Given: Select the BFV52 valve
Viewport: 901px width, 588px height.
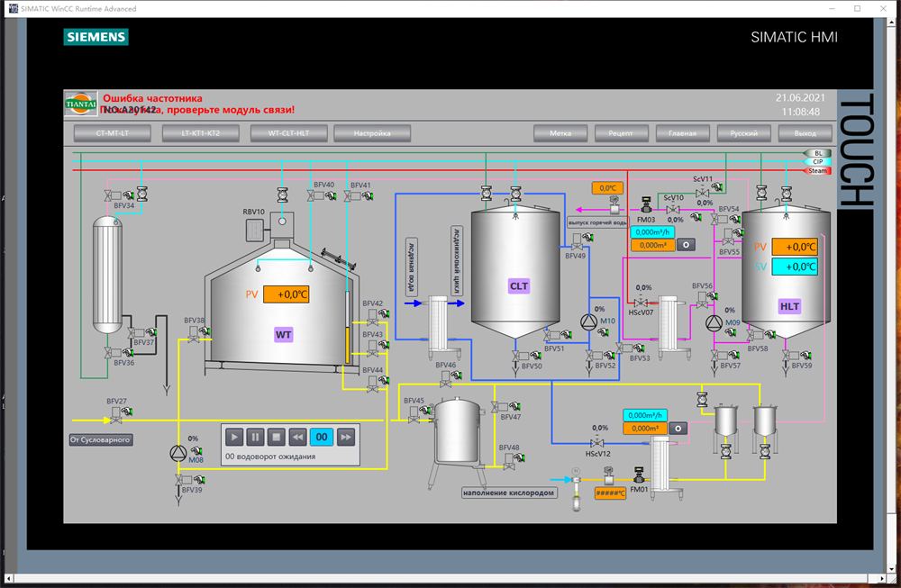Looking at the screenshot, I should 595,356.
